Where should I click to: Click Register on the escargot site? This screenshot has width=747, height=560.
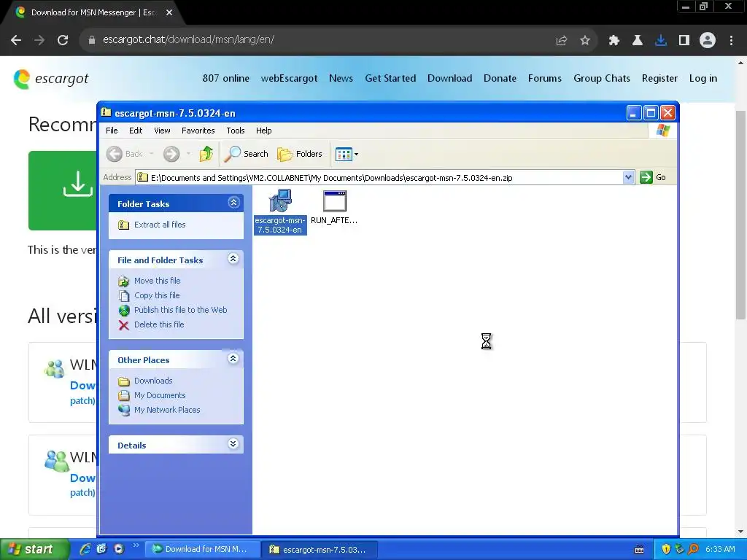[659, 78]
